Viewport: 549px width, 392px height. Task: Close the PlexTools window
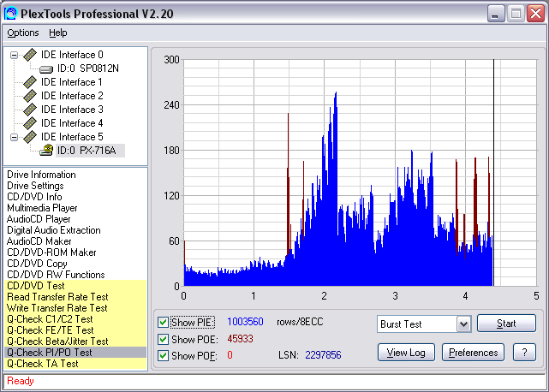point(535,14)
